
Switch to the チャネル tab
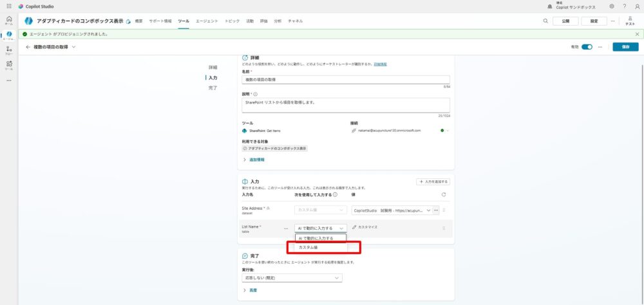coord(295,21)
